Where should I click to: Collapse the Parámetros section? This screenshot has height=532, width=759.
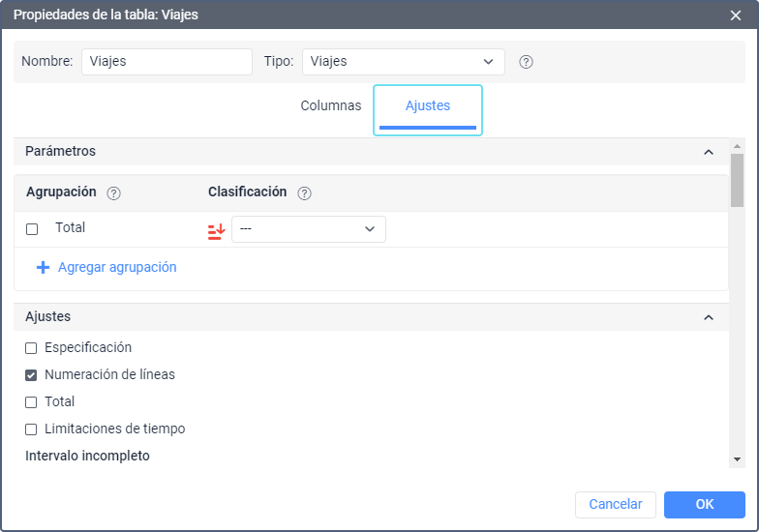[x=709, y=152]
